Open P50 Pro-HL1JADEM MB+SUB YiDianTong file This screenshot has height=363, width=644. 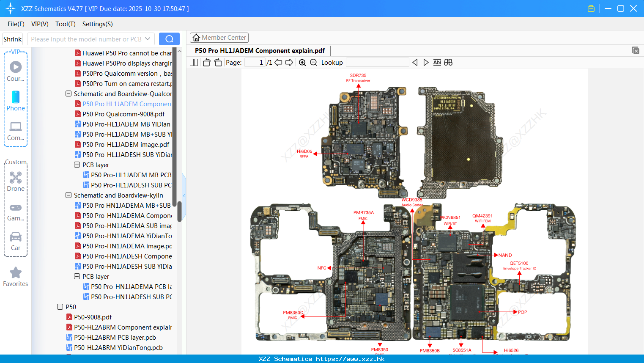pyautogui.click(x=123, y=134)
